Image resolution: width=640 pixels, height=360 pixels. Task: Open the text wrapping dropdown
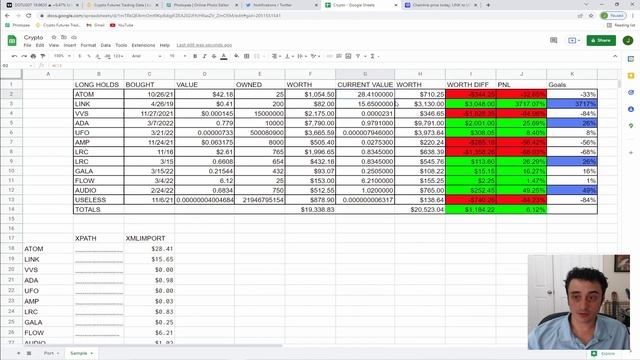[301, 56]
